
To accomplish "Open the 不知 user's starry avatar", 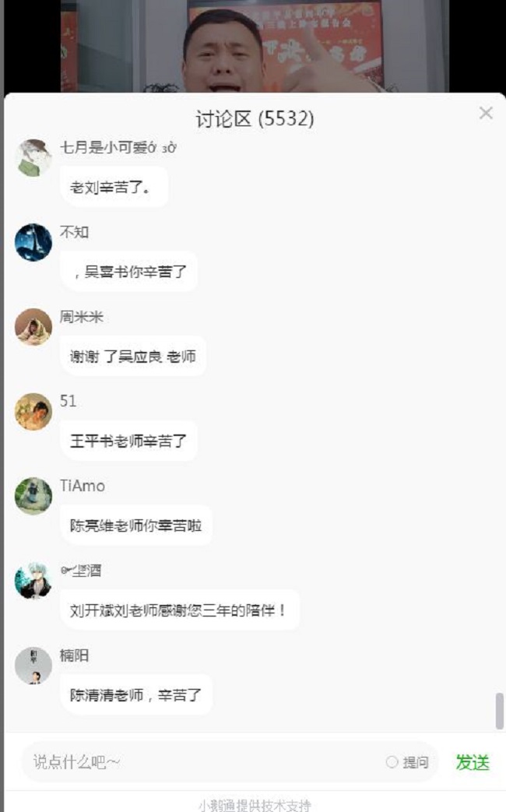I will pyautogui.click(x=33, y=242).
